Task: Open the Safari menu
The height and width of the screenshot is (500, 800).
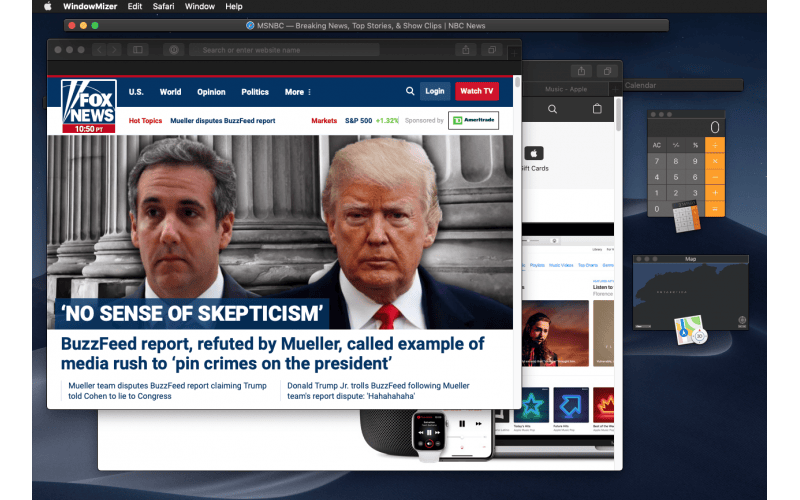Action: pyautogui.click(x=163, y=6)
